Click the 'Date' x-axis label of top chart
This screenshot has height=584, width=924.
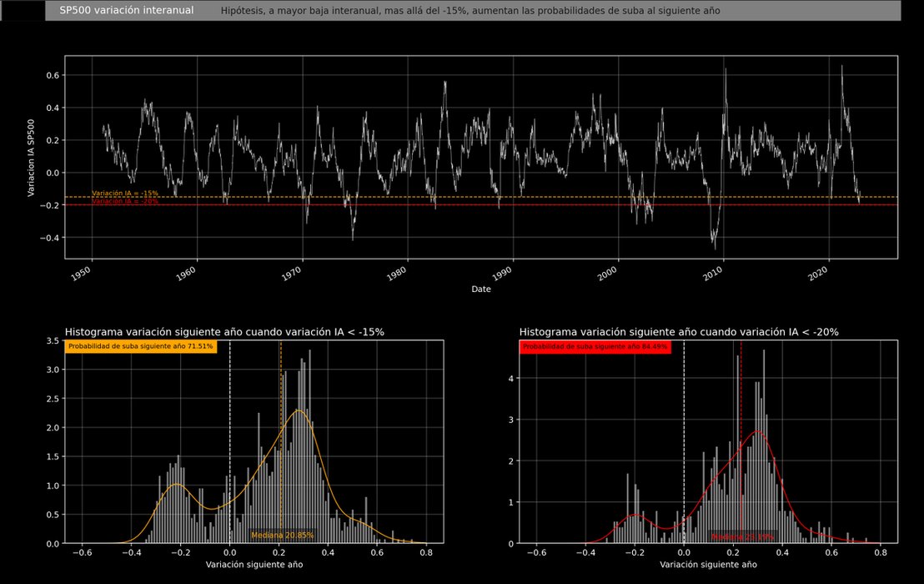[481, 289]
